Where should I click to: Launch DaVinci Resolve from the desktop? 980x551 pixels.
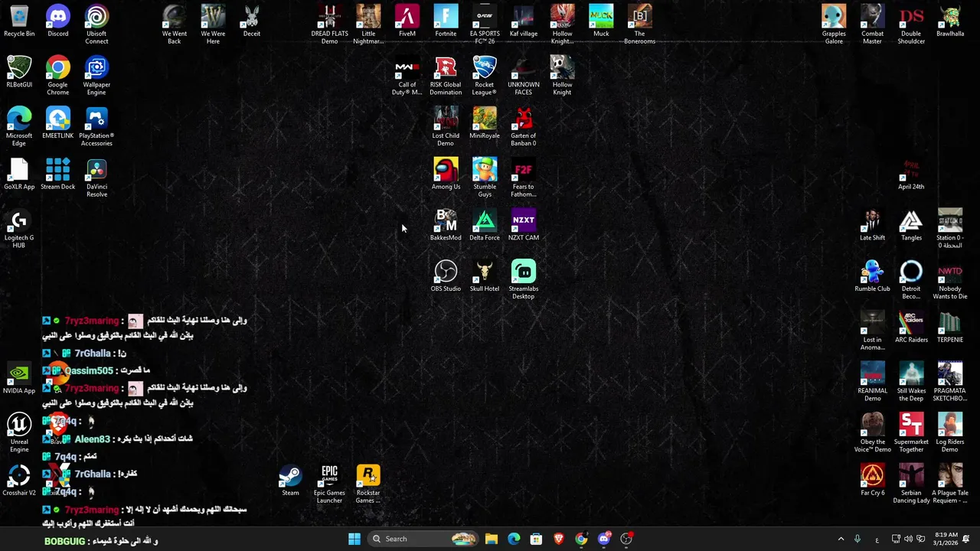[96, 178]
